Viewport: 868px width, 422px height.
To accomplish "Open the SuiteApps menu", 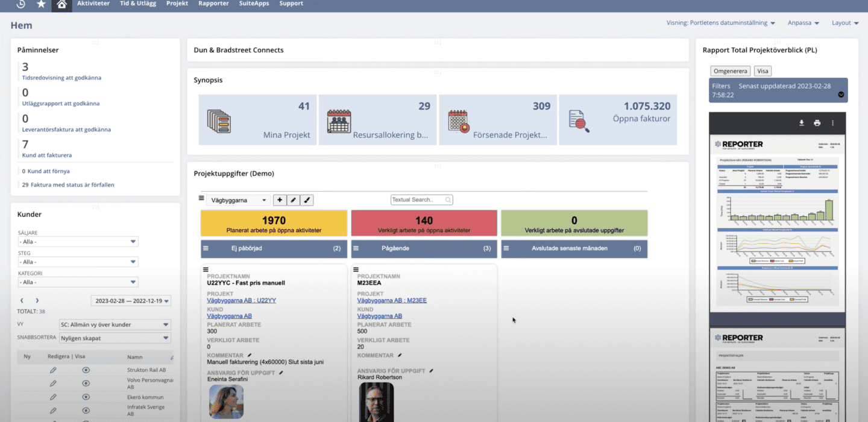I will pos(254,4).
